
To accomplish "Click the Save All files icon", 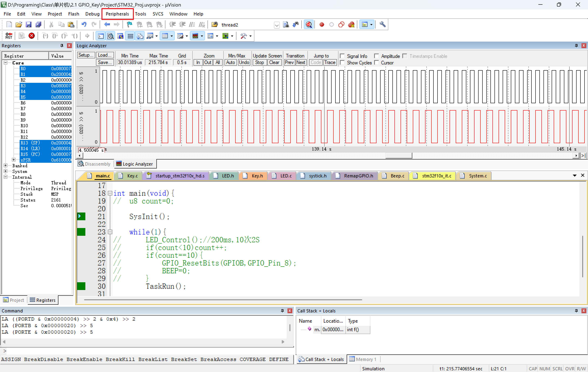I will (x=38, y=25).
